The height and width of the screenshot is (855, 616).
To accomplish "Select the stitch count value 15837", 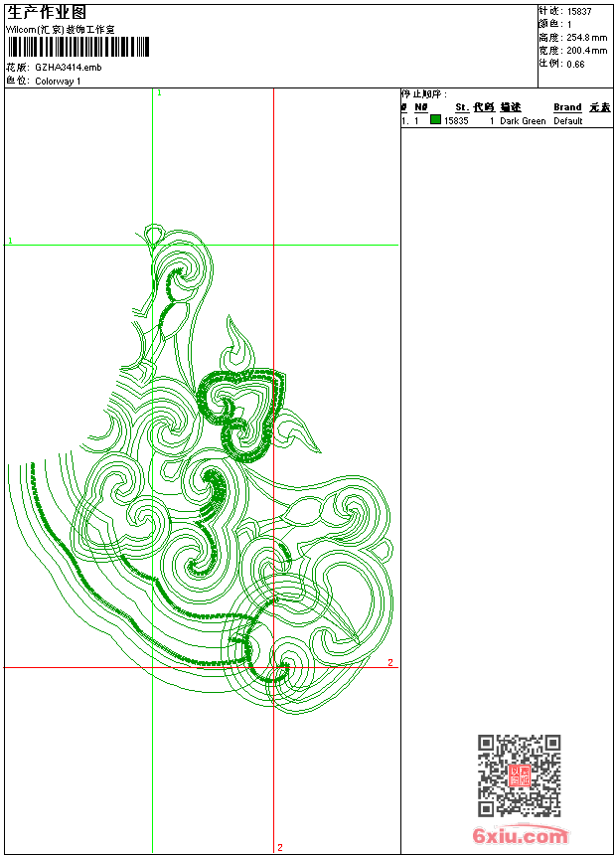I will coord(579,12).
